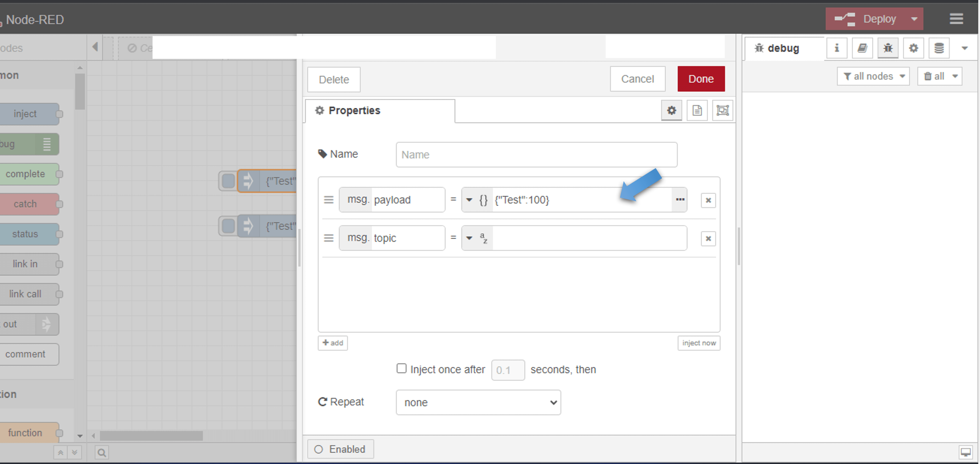Tick the Inject once after checkbox

click(x=401, y=369)
